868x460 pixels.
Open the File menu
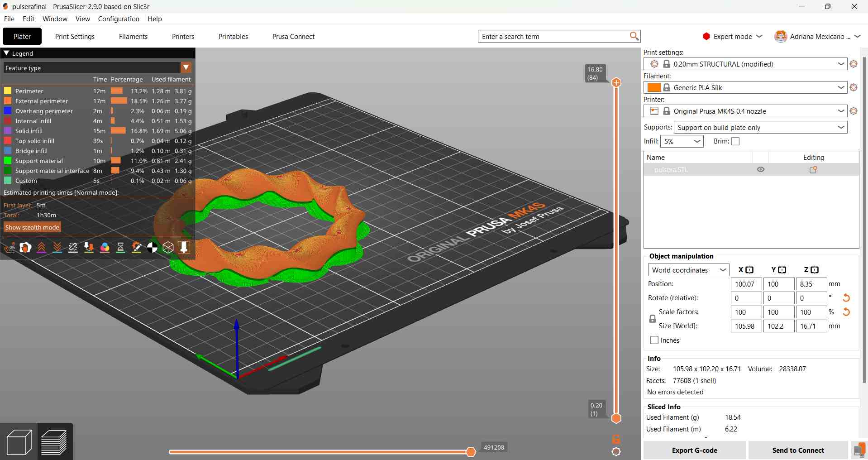pos(9,19)
